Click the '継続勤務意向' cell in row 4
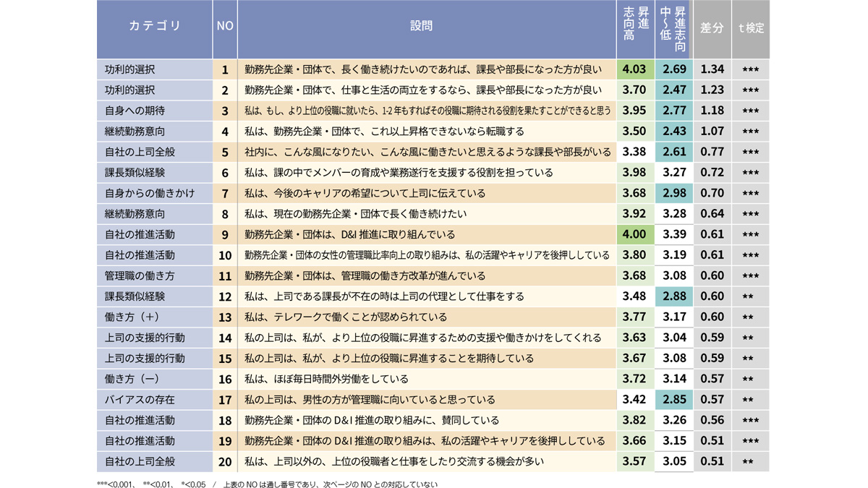 pyautogui.click(x=155, y=132)
